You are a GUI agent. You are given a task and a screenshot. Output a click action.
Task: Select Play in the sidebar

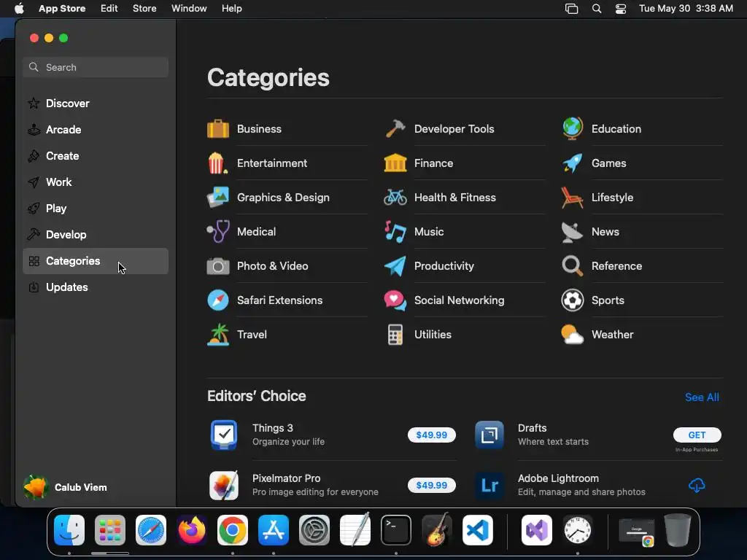(x=96, y=208)
